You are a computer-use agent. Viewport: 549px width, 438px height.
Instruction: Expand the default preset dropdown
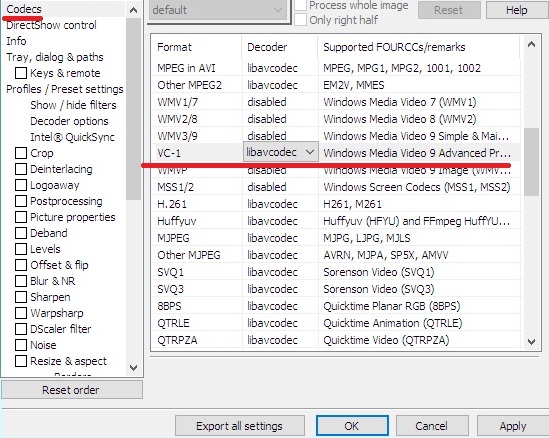point(219,10)
